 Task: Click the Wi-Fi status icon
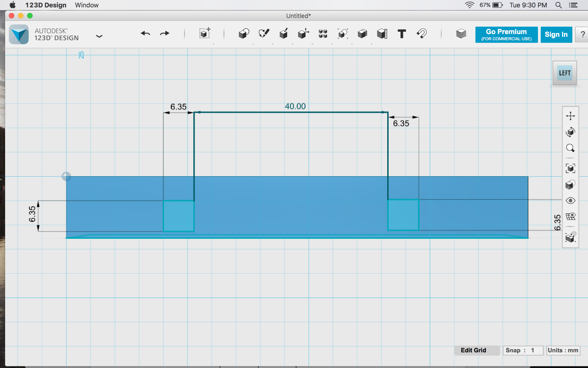tap(470, 5)
